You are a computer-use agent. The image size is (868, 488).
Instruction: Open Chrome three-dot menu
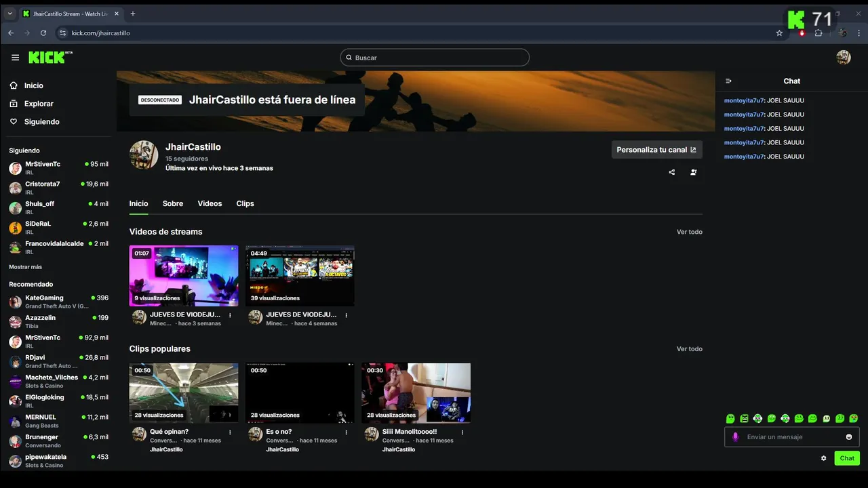click(x=858, y=33)
